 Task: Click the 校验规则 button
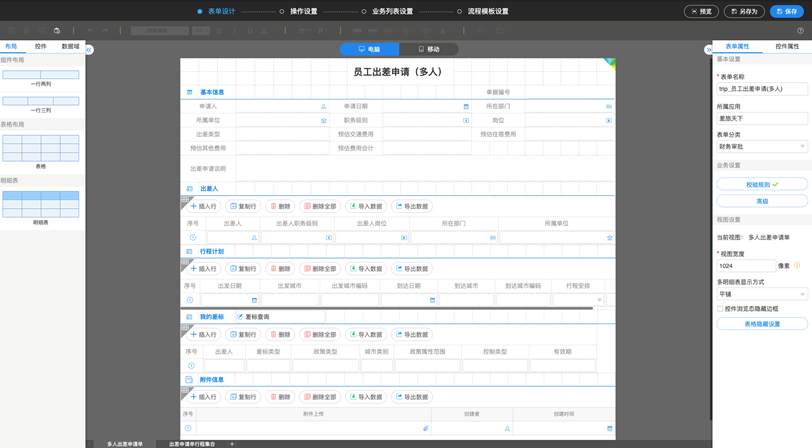coord(761,184)
